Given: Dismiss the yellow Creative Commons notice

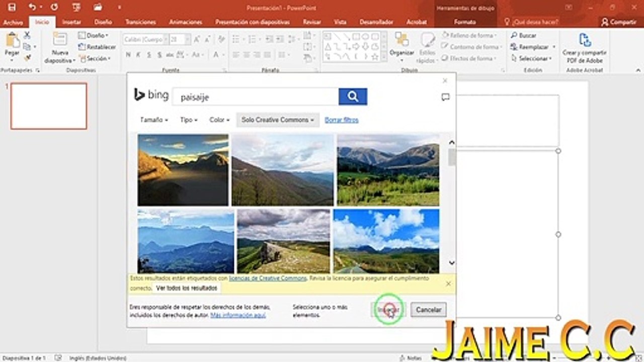Looking at the screenshot, I should point(448,284).
